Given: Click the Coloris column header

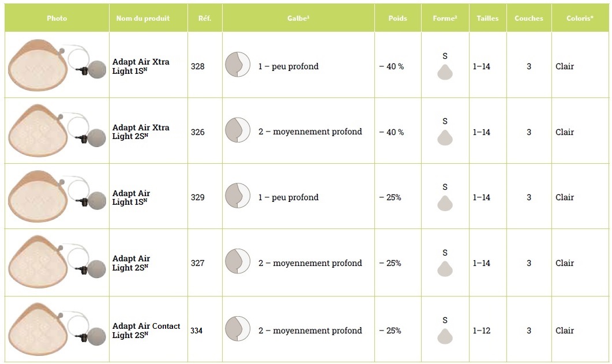Looking at the screenshot, I should tap(580, 18).
